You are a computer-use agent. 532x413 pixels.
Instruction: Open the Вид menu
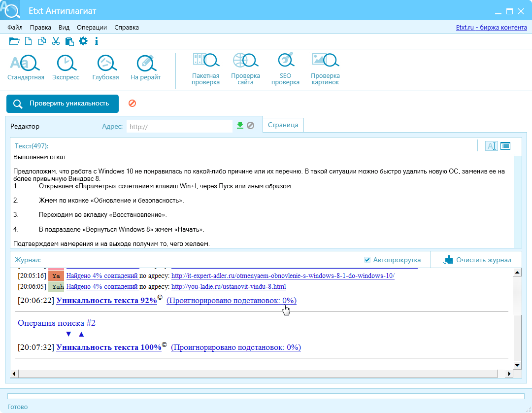pos(64,28)
